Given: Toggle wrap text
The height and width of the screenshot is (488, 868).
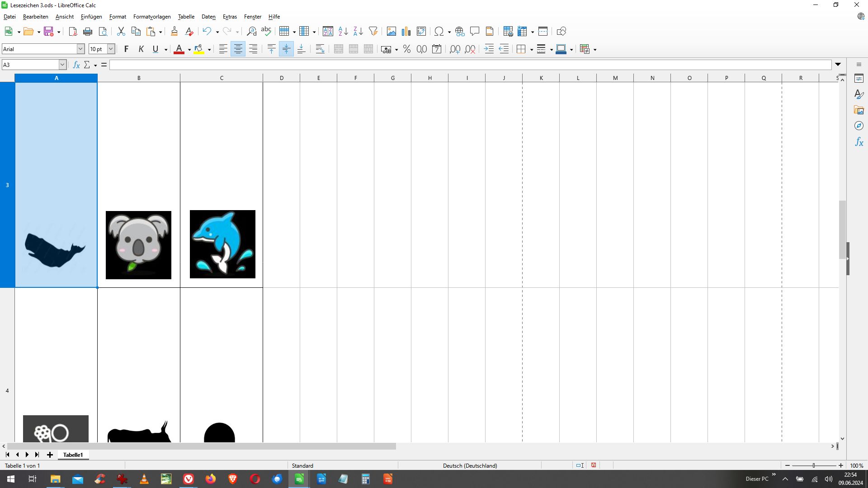Looking at the screenshot, I should click(320, 49).
